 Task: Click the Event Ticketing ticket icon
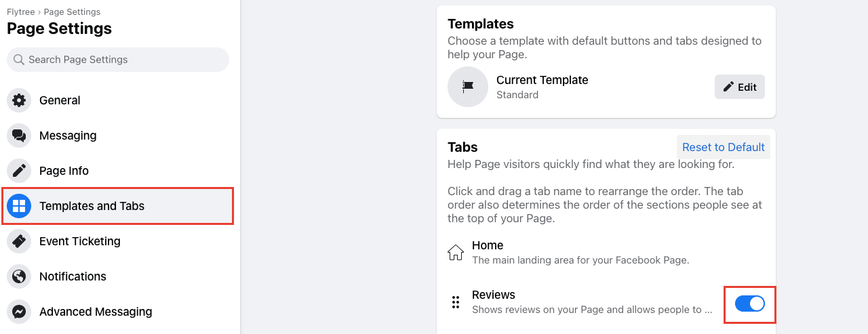19,241
